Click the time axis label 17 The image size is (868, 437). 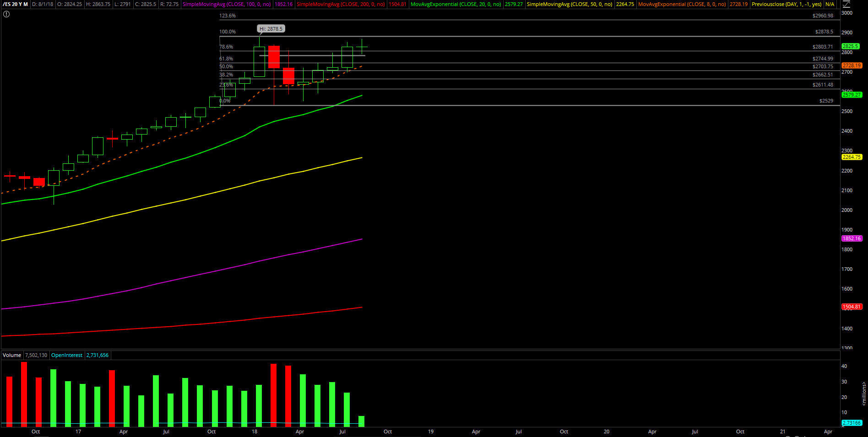coord(78,432)
